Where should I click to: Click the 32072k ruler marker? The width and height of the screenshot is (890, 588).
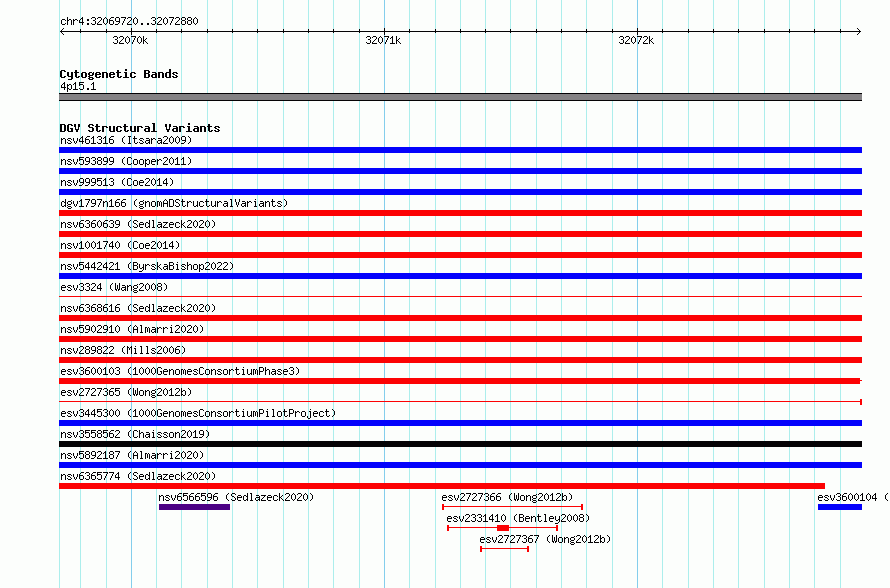pyautogui.click(x=636, y=40)
